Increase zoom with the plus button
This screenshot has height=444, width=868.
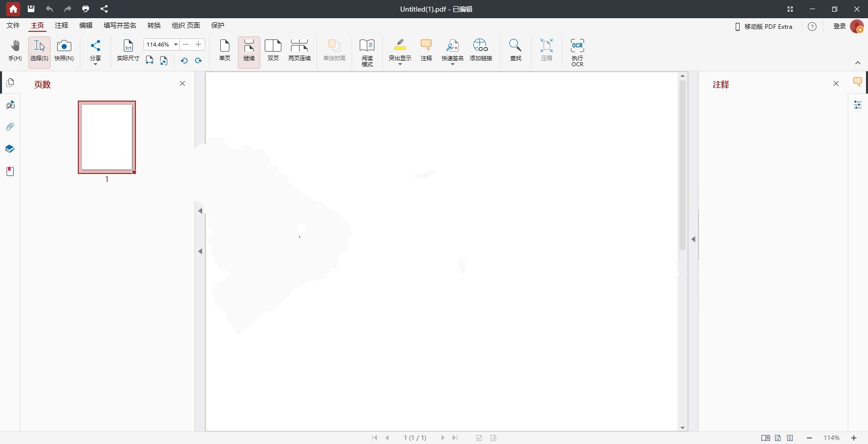[199, 45]
